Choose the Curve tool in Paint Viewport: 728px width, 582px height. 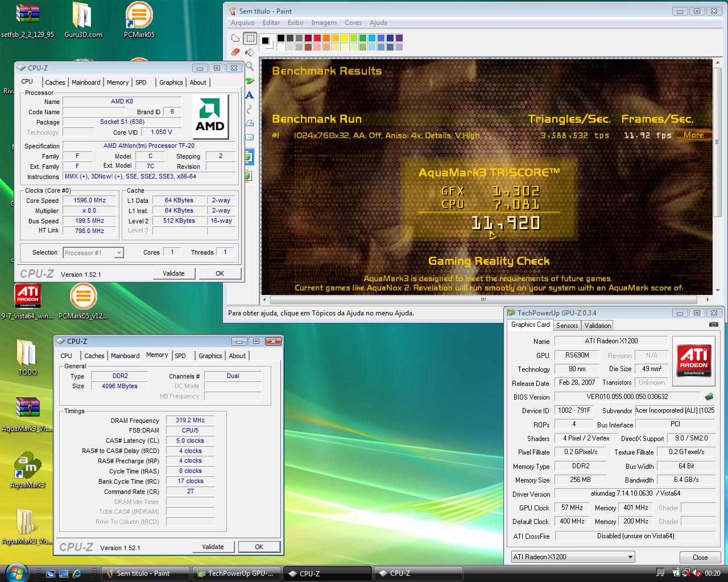pos(250,109)
